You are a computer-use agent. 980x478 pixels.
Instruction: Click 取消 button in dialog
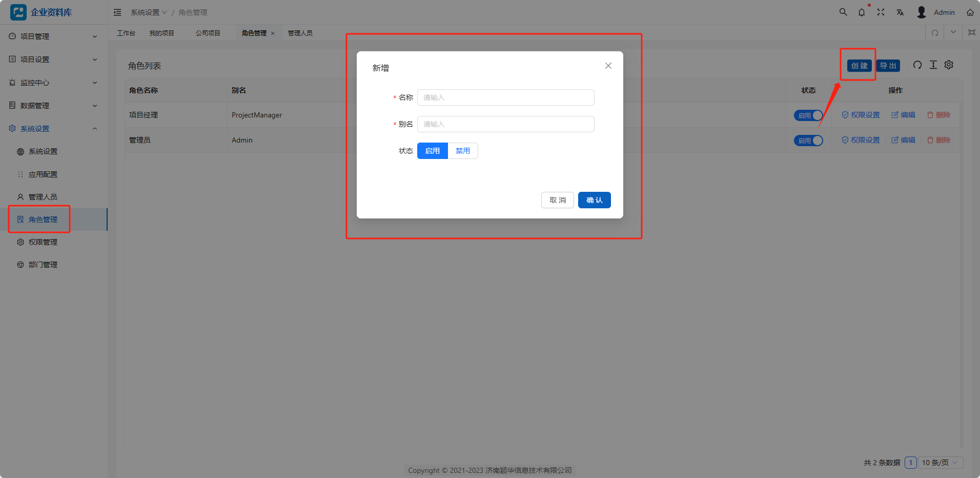point(558,200)
